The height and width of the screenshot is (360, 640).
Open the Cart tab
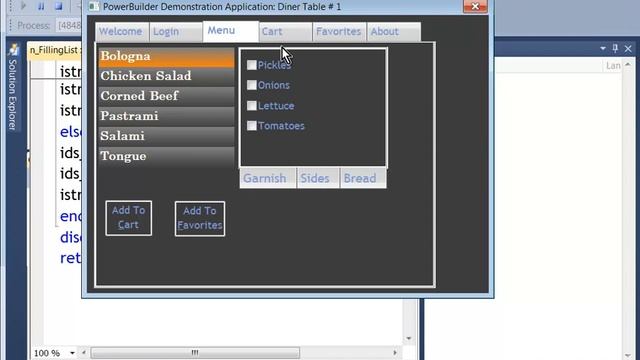[285, 32]
